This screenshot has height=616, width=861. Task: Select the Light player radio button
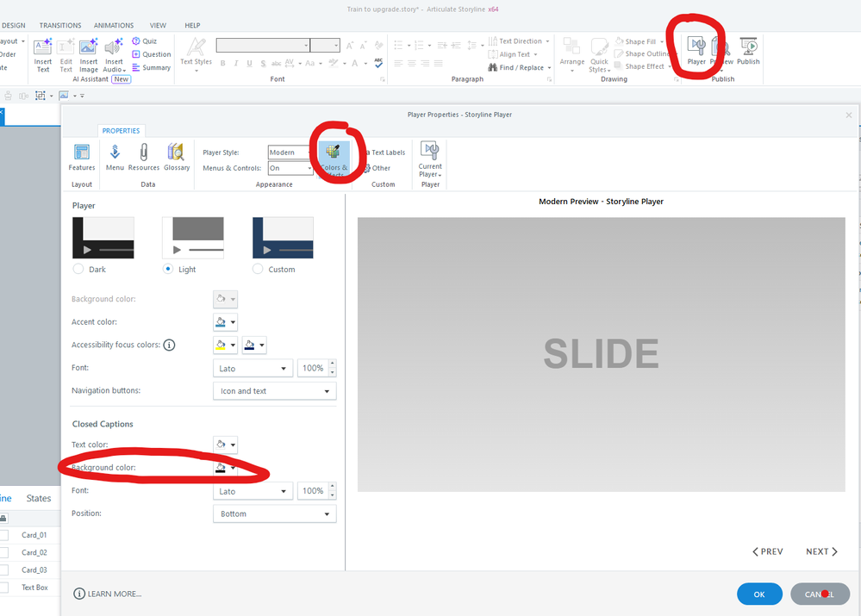(x=169, y=270)
